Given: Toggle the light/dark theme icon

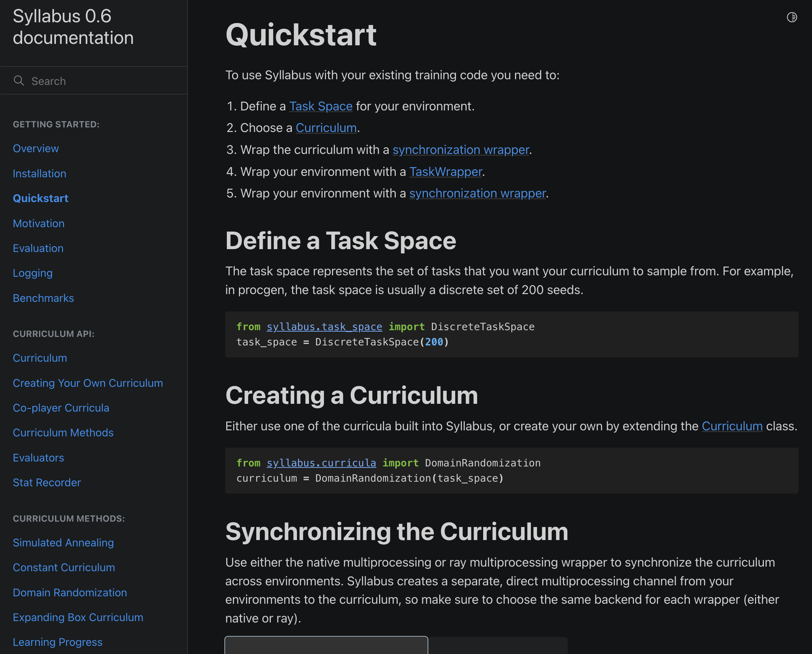Looking at the screenshot, I should coord(792,17).
